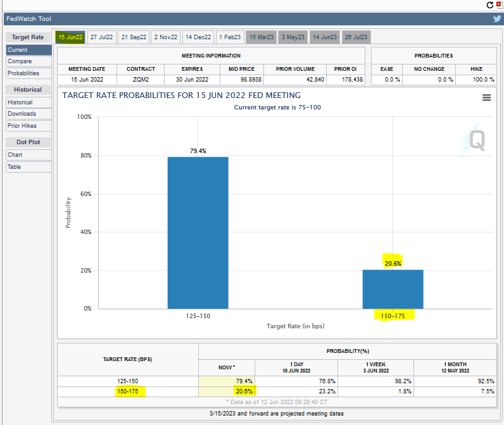
Task: Click 92.5% in the 1 MONTH column
Action: pos(455,381)
